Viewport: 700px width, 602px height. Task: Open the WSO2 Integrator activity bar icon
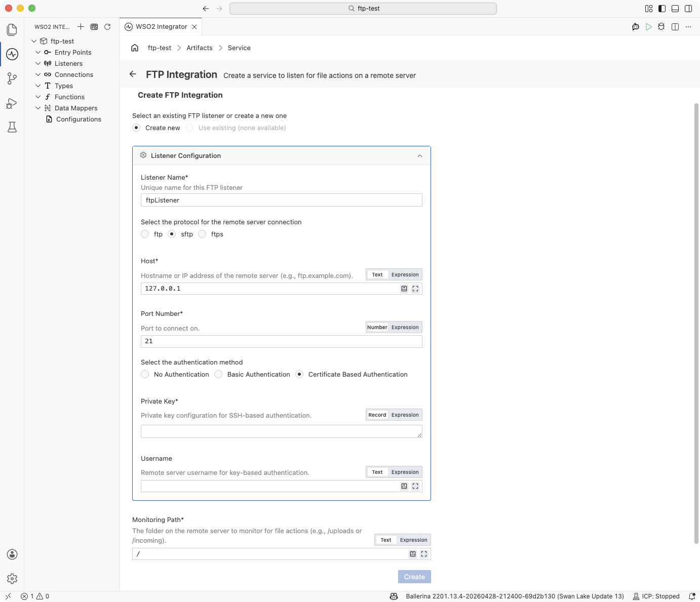pos(12,54)
